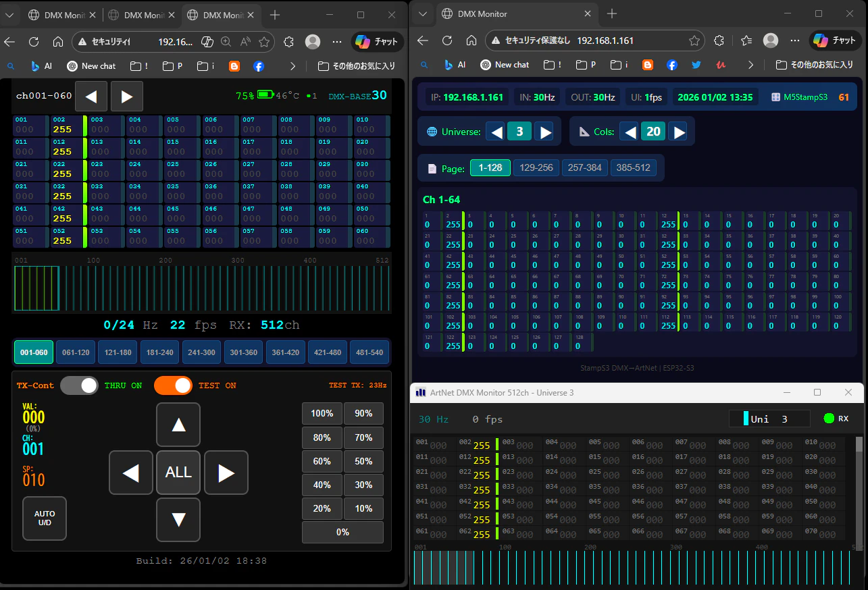Open a new tab in the right browser window
Viewport: 868px width, 590px height.
pos(612,14)
